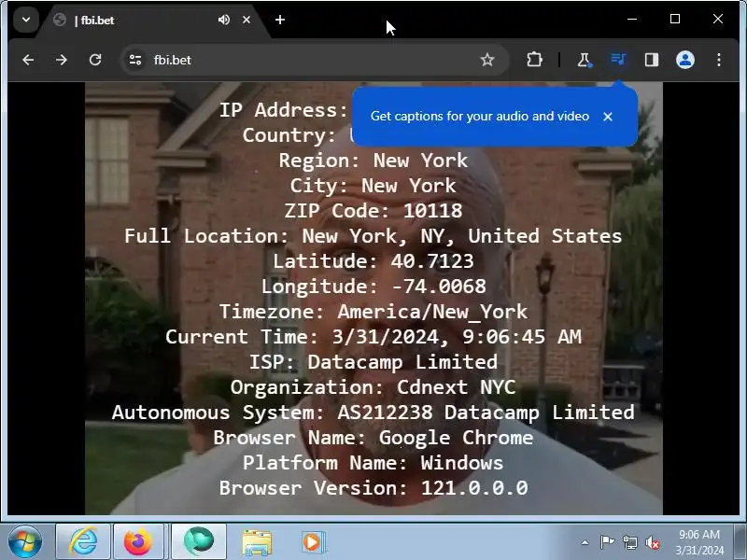Viewport: 747px width, 560px height.
Task: Show hidden system tray icons
Action: pyautogui.click(x=585, y=542)
